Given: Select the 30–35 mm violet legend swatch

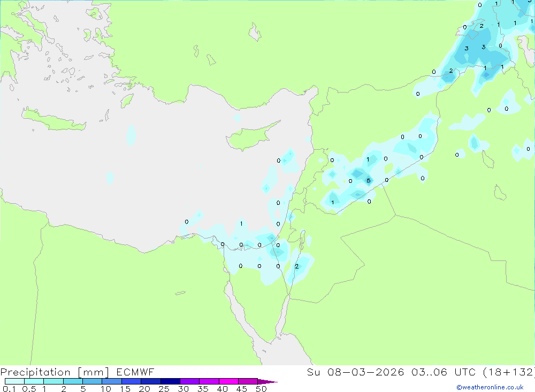Looking at the screenshot, I should 189,381.
